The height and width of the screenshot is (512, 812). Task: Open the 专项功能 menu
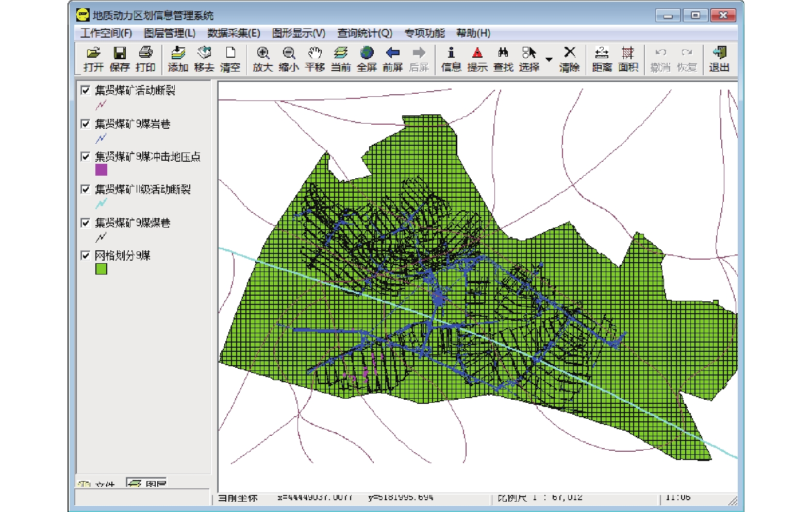[424, 33]
